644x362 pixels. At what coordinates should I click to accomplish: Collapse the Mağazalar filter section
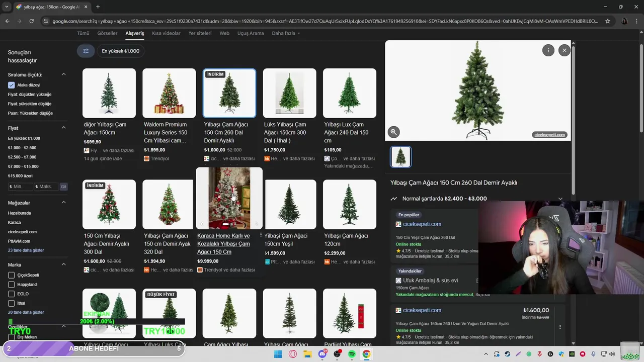[63, 203]
